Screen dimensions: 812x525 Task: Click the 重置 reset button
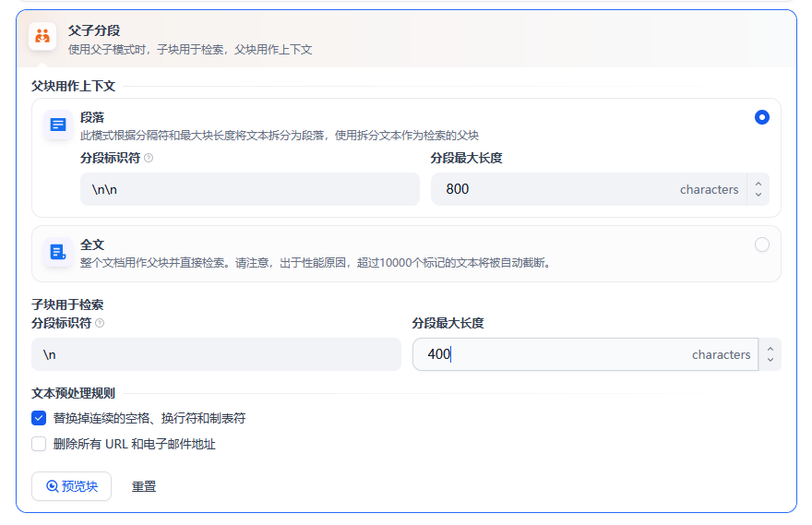click(144, 486)
